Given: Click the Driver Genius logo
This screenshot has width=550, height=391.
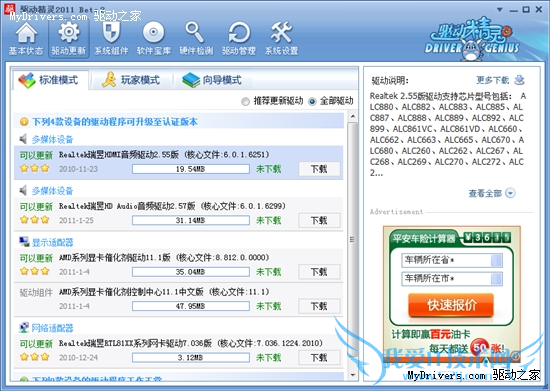Looking at the screenshot, I should tap(472, 39).
